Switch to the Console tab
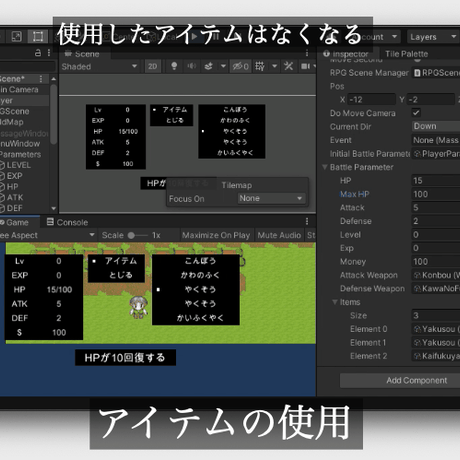 [x=68, y=222]
